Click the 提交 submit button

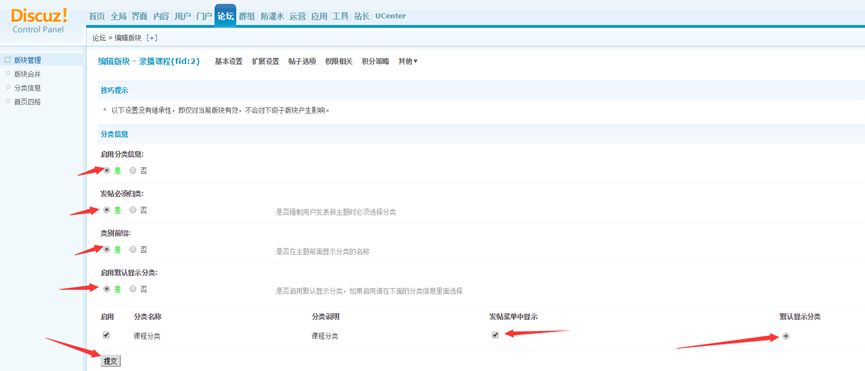(x=110, y=361)
